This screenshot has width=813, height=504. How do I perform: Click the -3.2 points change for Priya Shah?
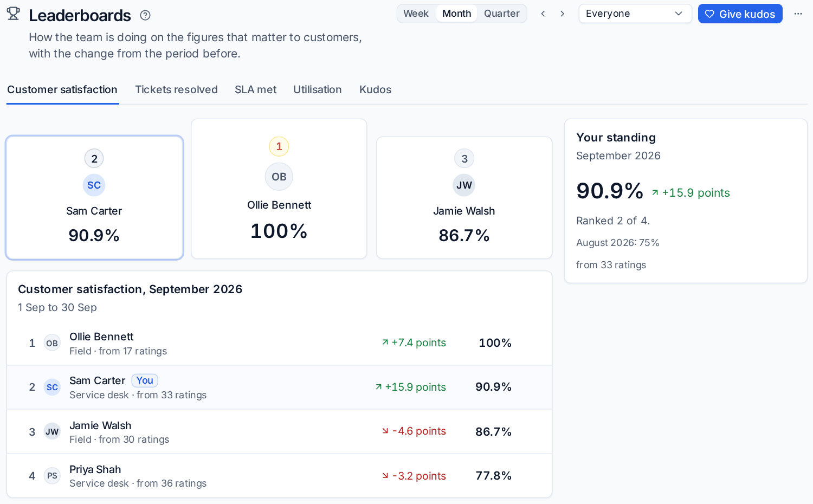[x=414, y=476]
